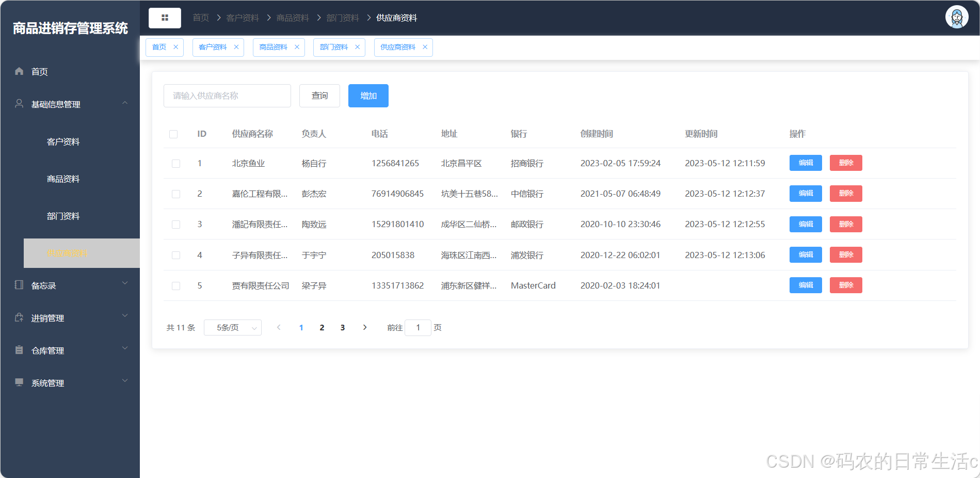Click the supplier name search input field
980x478 pixels.
click(x=227, y=95)
